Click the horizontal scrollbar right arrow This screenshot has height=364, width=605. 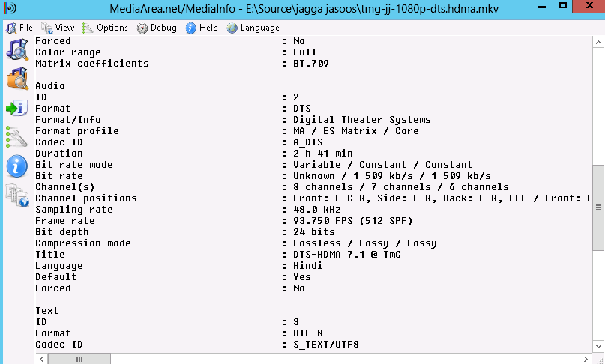coord(585,359)
